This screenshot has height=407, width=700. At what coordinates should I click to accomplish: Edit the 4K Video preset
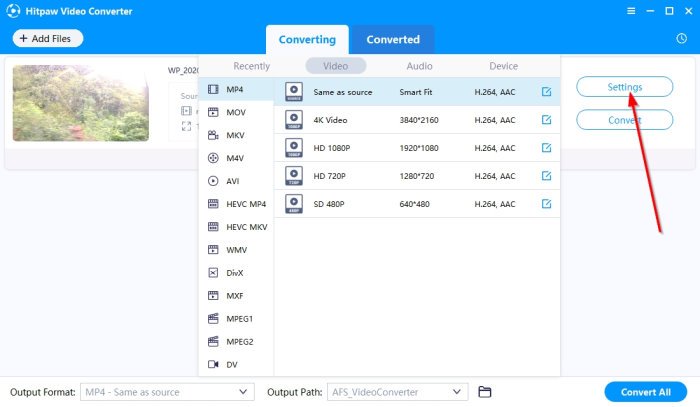546,120
